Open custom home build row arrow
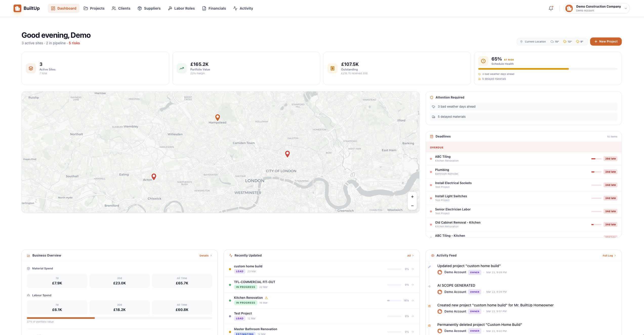The width and height of the screenshot is (644, 335). 413,269
